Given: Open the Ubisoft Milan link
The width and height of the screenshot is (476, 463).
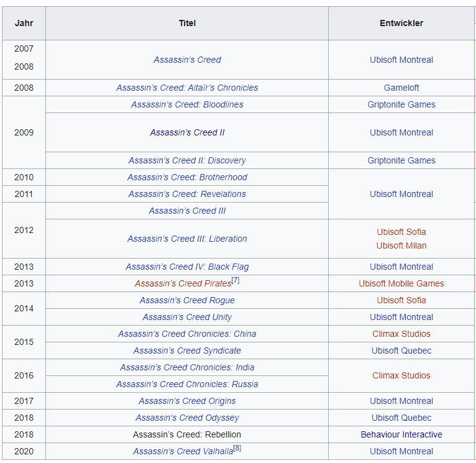Looking at the screenshot, I should (x=401, y=245).
